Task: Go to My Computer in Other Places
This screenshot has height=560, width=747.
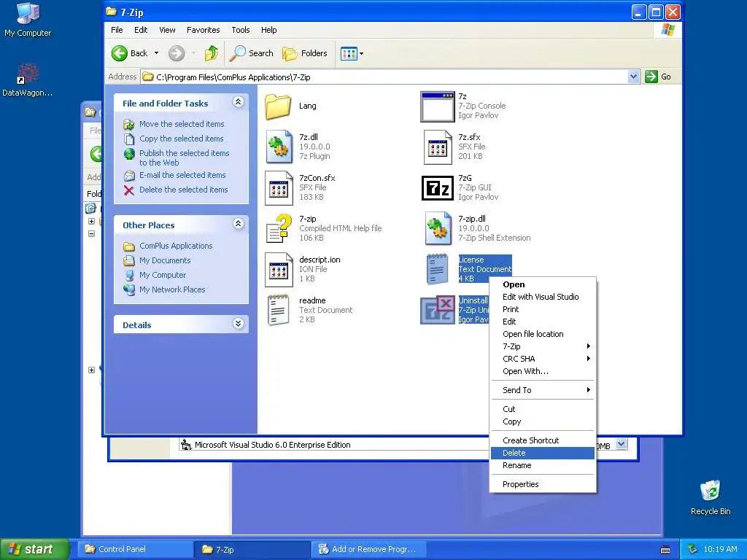Action: tap(163, 275)
